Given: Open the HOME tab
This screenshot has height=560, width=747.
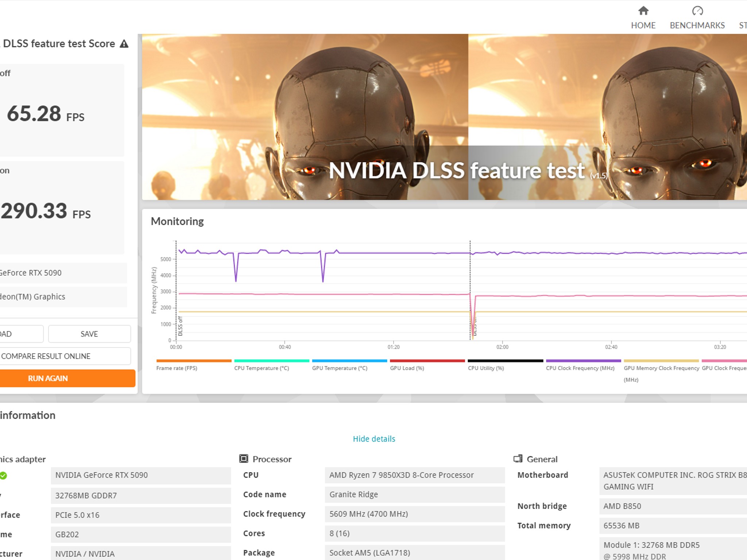Looking at the screenshot, I should pyautogui.click(x=643, y=17).
